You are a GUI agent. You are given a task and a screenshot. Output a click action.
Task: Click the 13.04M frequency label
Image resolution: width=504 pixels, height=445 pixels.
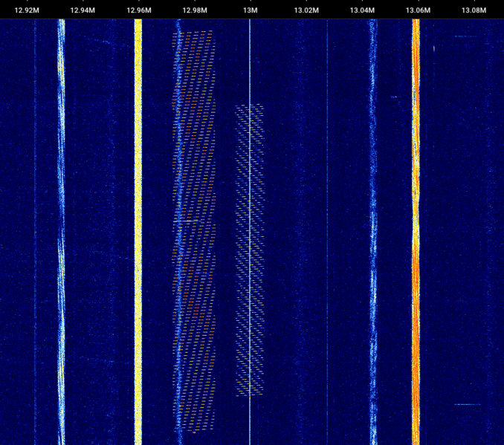(x=362, y=10)
